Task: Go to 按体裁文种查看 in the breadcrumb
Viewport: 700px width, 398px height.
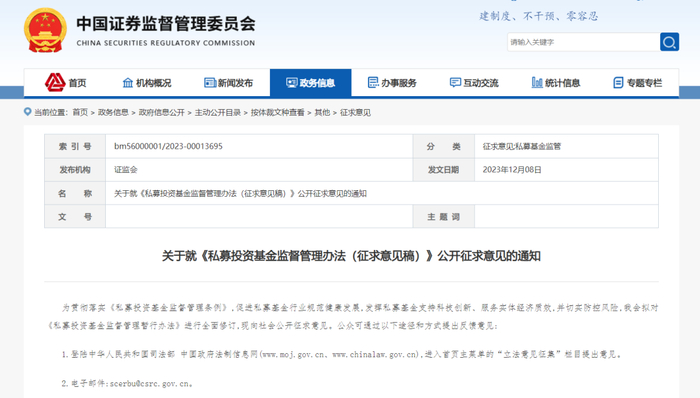Action: [x=278, y=112]
